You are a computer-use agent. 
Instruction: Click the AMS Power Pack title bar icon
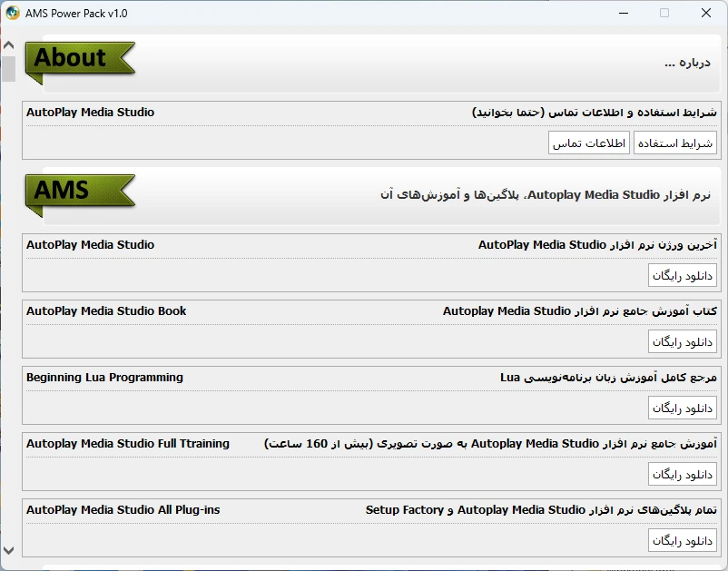pos(13,13)
